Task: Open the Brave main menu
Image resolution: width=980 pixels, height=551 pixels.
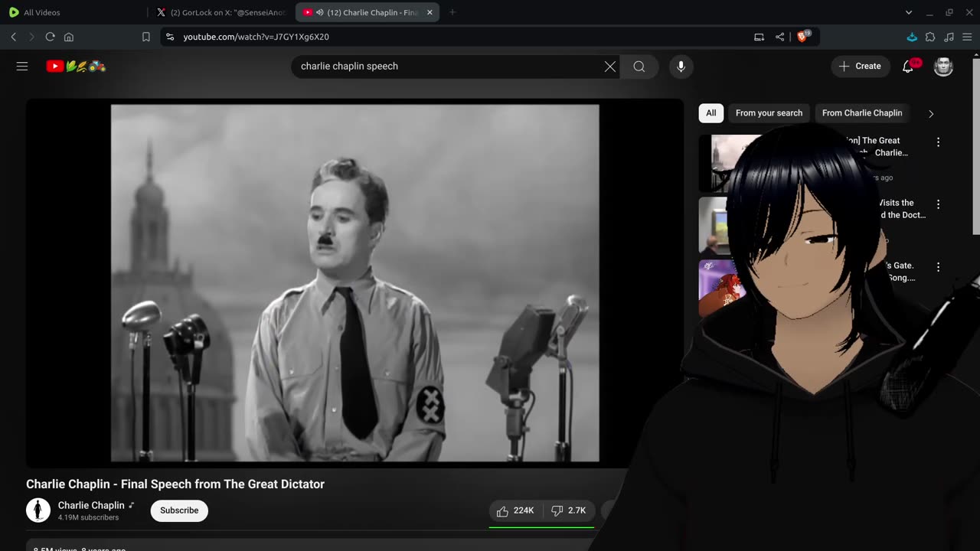Action: [x=967, y=37]
